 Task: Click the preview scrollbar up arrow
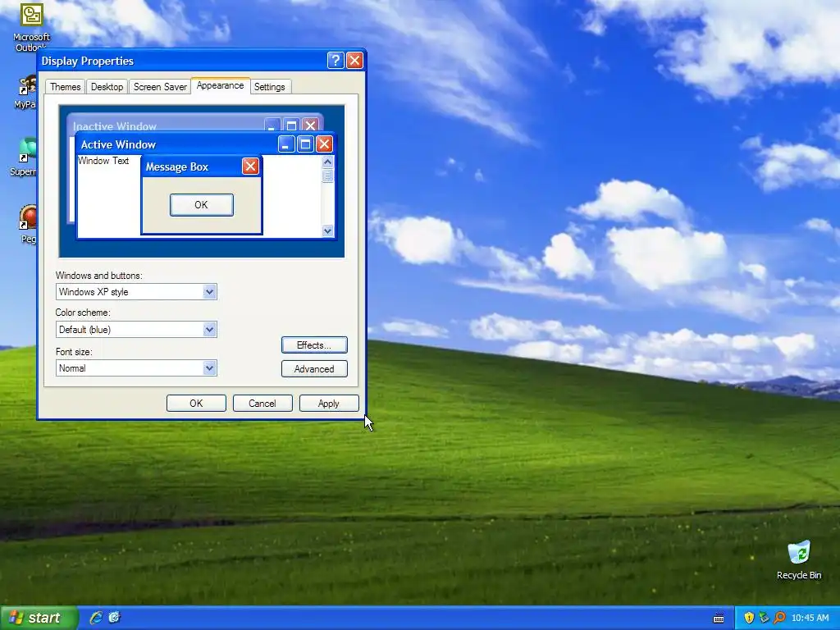(x=327, y=162)
